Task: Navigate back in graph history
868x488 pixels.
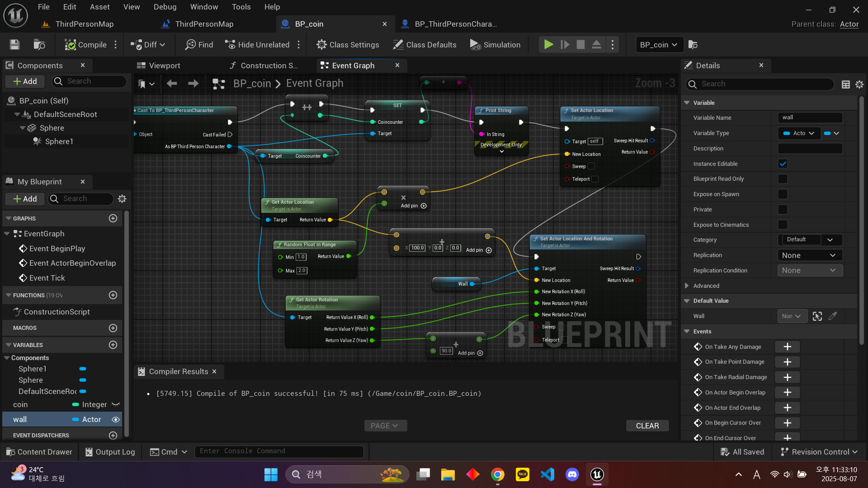Action: coord(172,84)
